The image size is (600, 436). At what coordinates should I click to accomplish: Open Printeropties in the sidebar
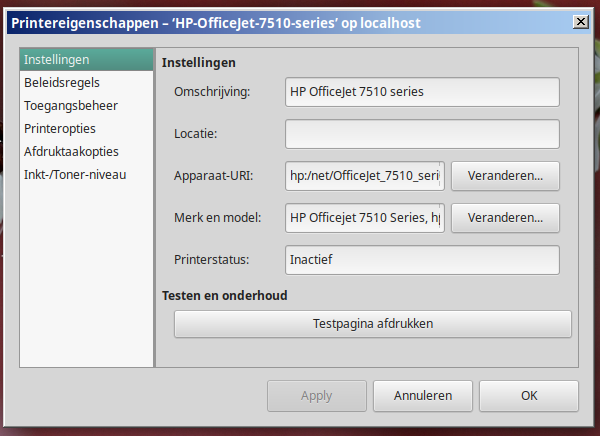point(86,129)
